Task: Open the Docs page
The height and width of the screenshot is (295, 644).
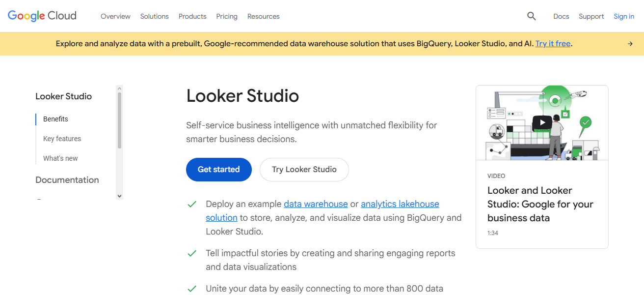Action: click(x=561, y=16)
